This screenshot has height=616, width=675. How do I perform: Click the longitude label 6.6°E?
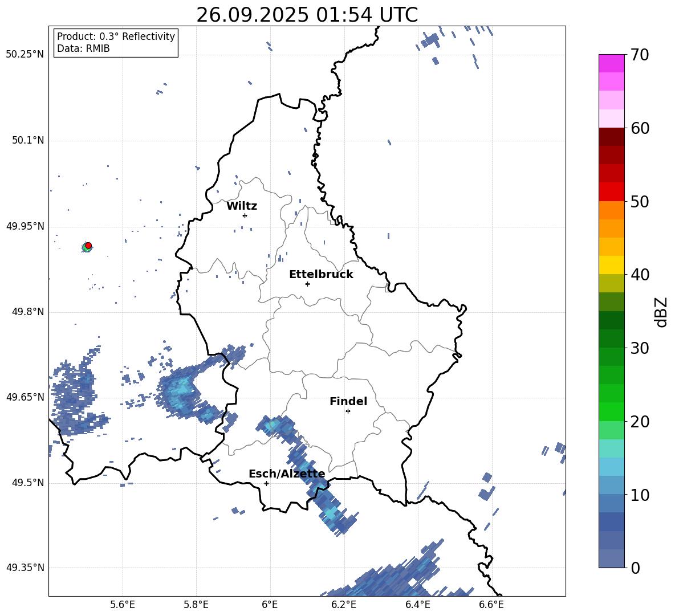pos(491,605)
